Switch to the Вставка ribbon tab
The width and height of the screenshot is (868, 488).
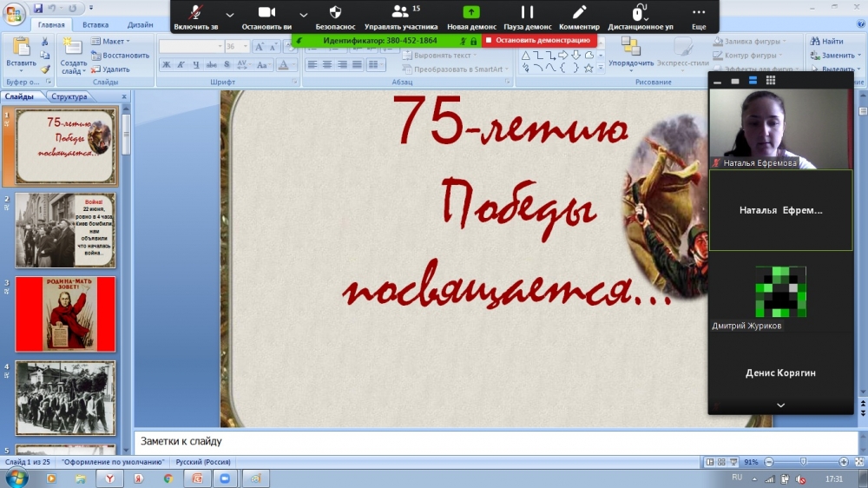pos(95,25)
